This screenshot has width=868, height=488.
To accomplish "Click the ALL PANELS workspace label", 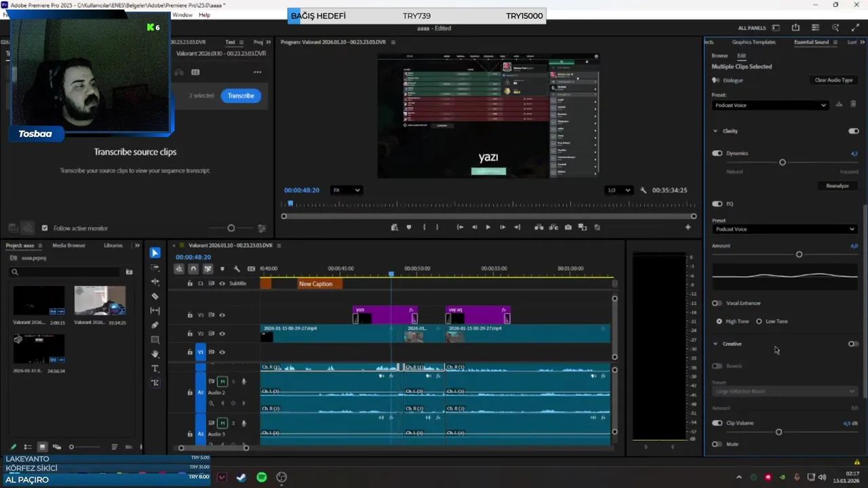I will coord(752,28).
